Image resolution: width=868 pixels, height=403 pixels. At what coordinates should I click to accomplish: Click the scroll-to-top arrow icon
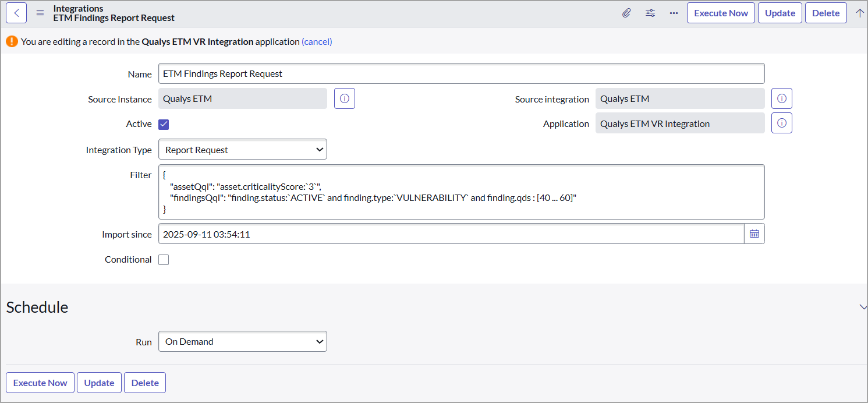pos(860,12)
